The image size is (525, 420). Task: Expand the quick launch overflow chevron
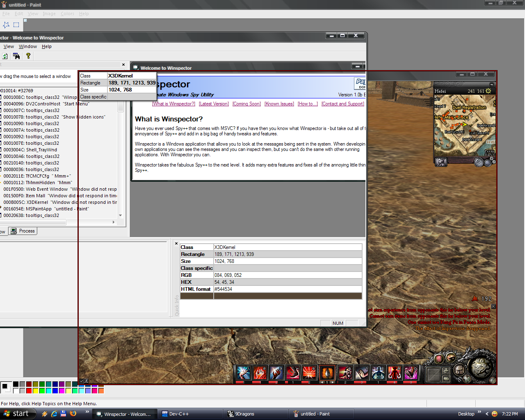coord(87,412)
